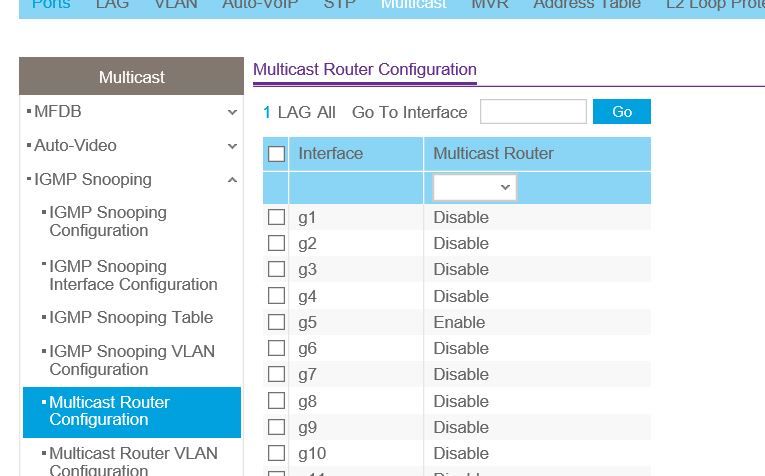
Task: Click interface name g1
Action: [x=307, y=218]
